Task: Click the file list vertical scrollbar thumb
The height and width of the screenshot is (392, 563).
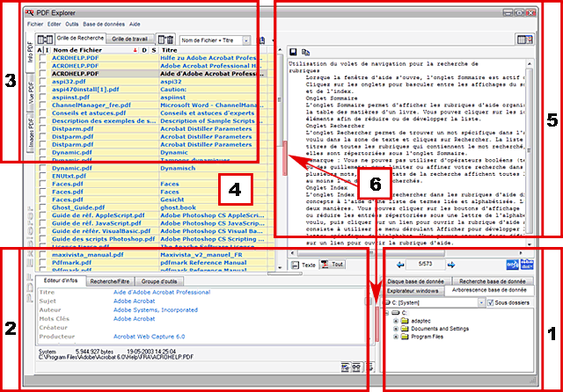Action: pyautogui.click(x=280, y=99)
